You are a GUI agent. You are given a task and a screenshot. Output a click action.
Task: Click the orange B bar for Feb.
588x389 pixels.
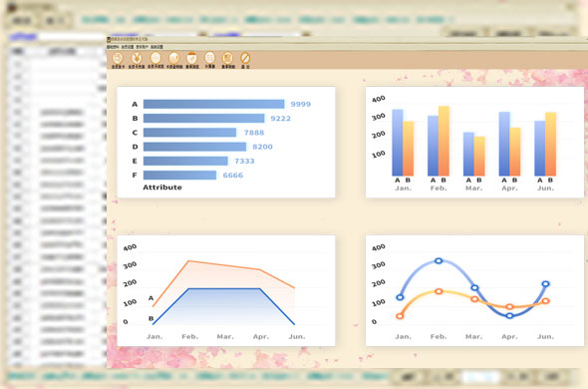click(x=443, y=142)
